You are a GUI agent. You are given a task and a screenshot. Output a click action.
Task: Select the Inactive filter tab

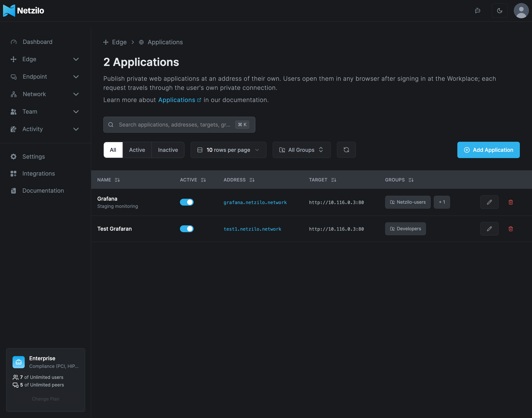[168, 150]
